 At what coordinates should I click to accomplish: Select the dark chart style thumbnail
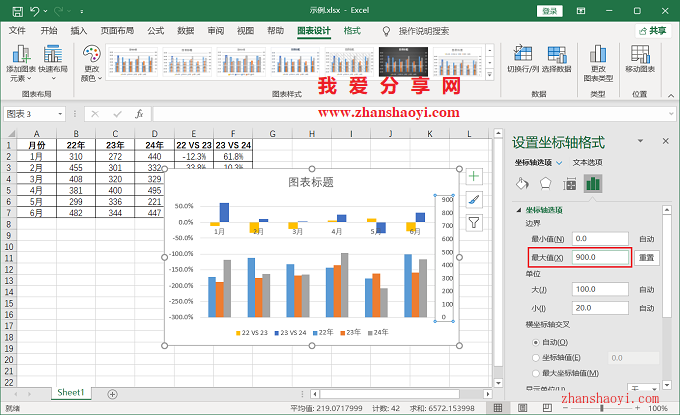pyautogui.click(x=403, y=62)
